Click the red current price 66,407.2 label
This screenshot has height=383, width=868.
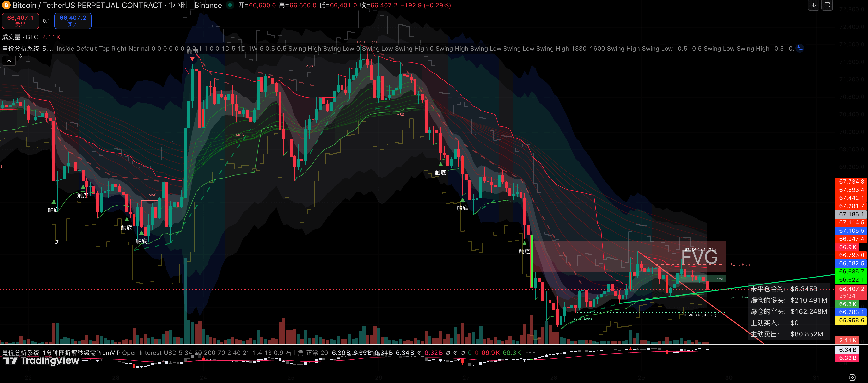click(x=851, y=289)
